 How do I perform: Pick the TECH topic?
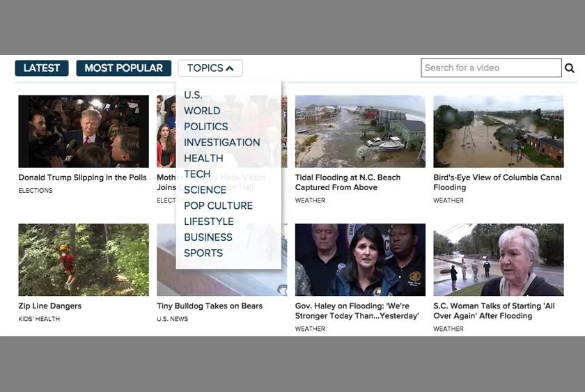[197, 174]
